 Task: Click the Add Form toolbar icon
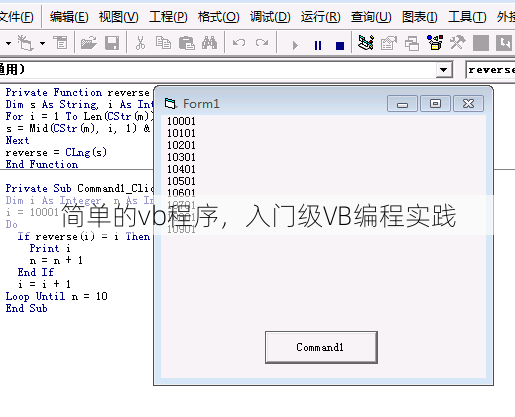point(25,43)
